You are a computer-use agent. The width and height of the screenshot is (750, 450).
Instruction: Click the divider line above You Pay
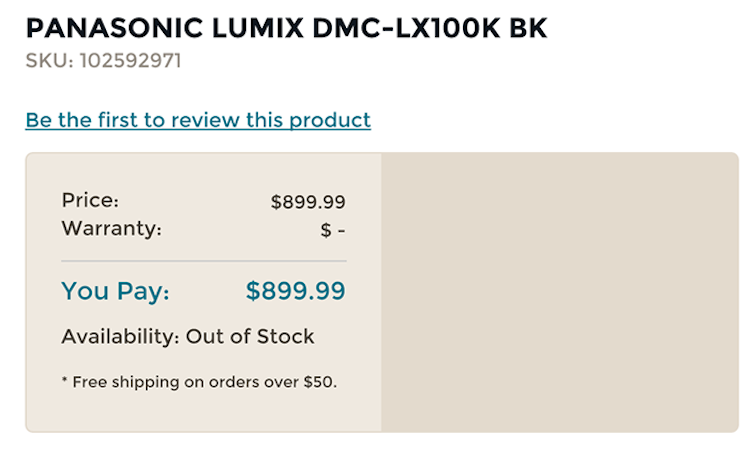204,260
